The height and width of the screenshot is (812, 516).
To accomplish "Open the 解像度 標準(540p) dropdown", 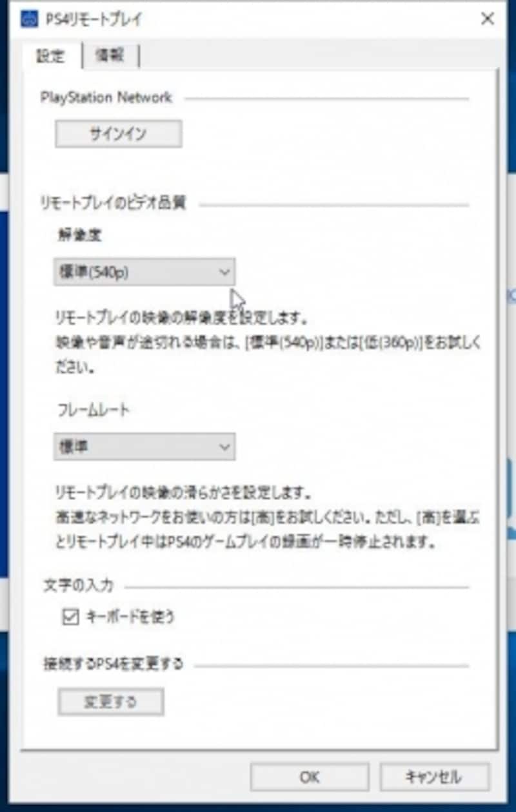I will (x=144, y=273).
